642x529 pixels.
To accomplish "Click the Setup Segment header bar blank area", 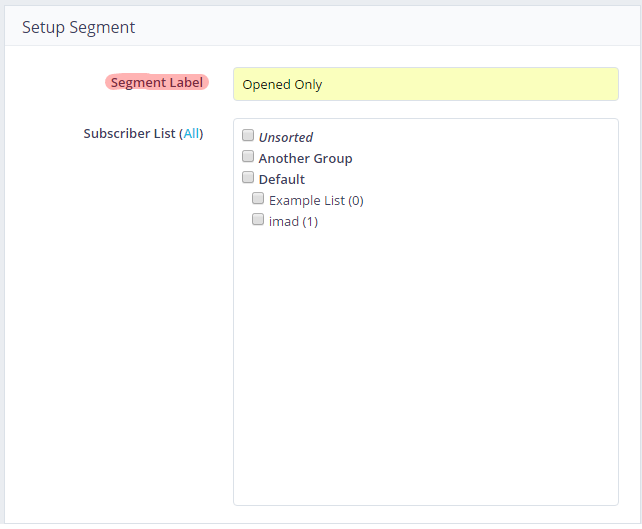I will [x=400, y=27].
